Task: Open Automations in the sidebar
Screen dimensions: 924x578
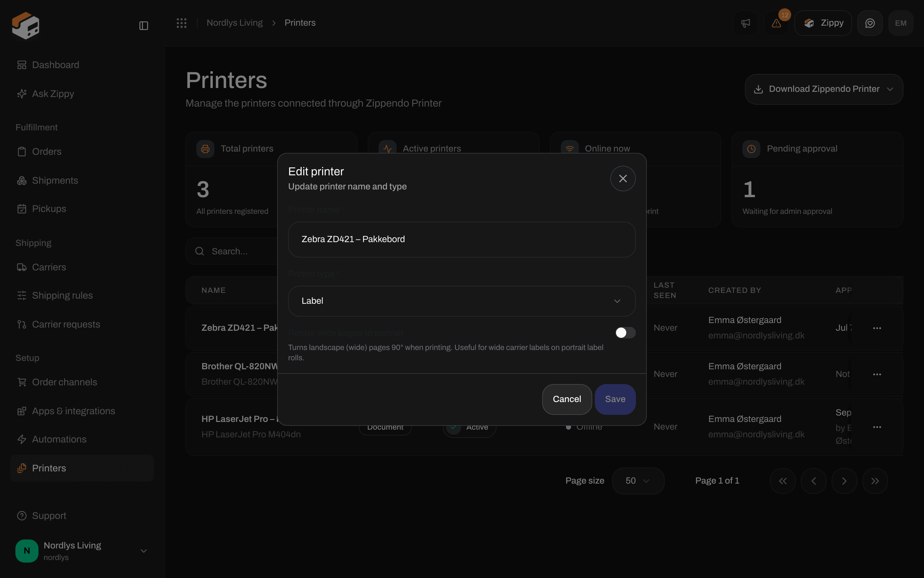Action: click(82, 439)
